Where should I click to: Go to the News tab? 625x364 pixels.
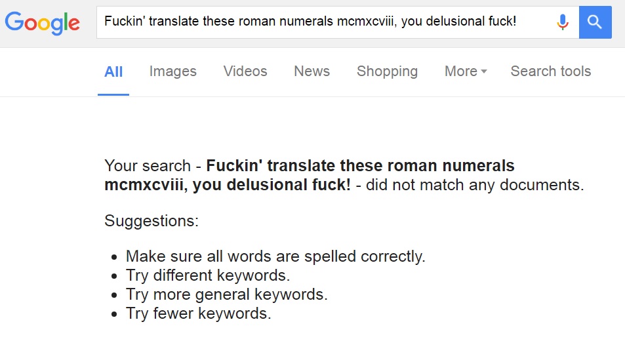pos(312,71)
